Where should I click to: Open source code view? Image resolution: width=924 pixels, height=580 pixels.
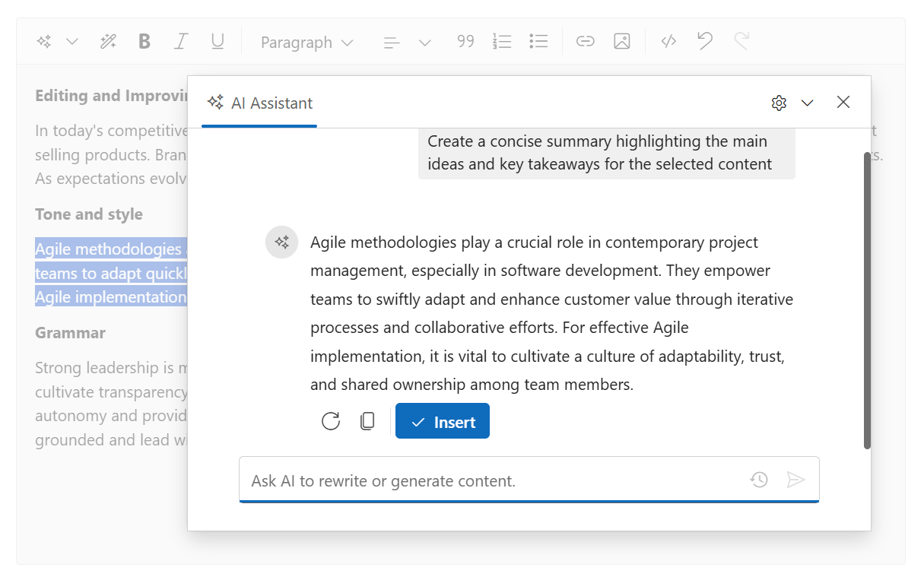tap(668, 42)
